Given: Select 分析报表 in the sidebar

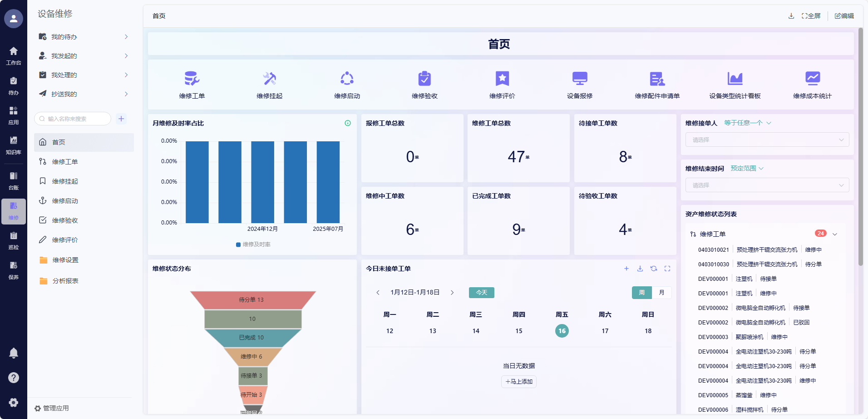Looking at the screenshot, I should [65, 281].
